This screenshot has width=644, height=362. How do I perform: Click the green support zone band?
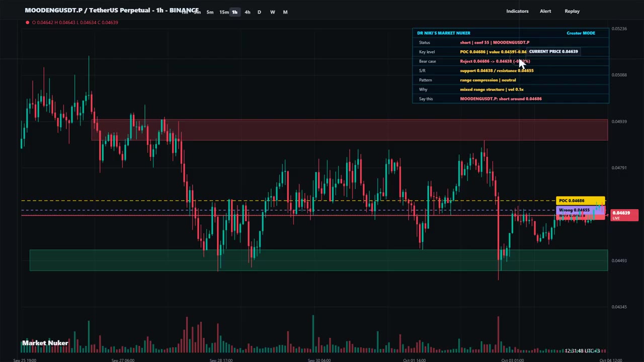(x=318, y=260)
